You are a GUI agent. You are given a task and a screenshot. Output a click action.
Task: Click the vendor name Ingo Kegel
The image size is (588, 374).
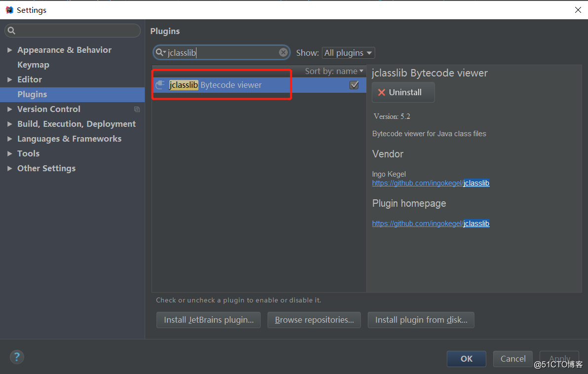pos(389,174)
